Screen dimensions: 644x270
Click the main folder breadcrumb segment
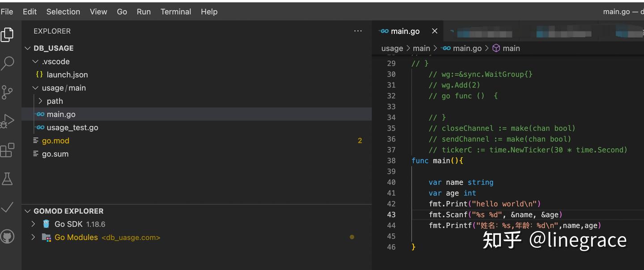pyautogui.click(x=421, y=48)
